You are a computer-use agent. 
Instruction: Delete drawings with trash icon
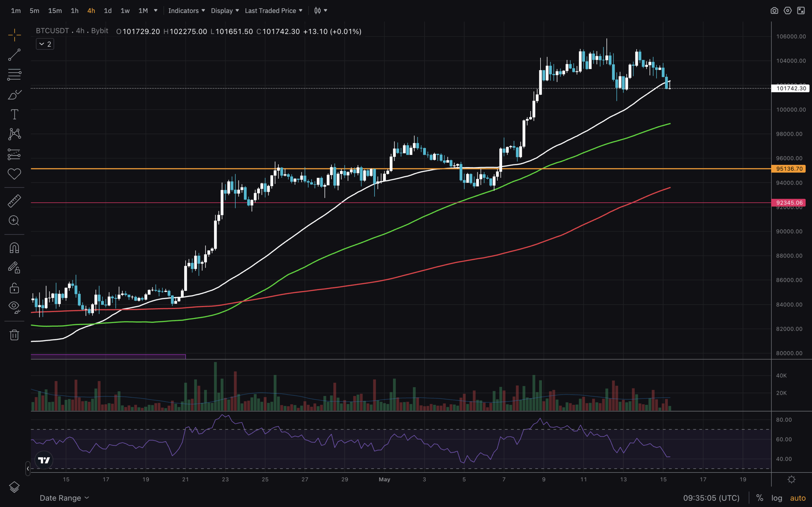(x=14, y=335)
